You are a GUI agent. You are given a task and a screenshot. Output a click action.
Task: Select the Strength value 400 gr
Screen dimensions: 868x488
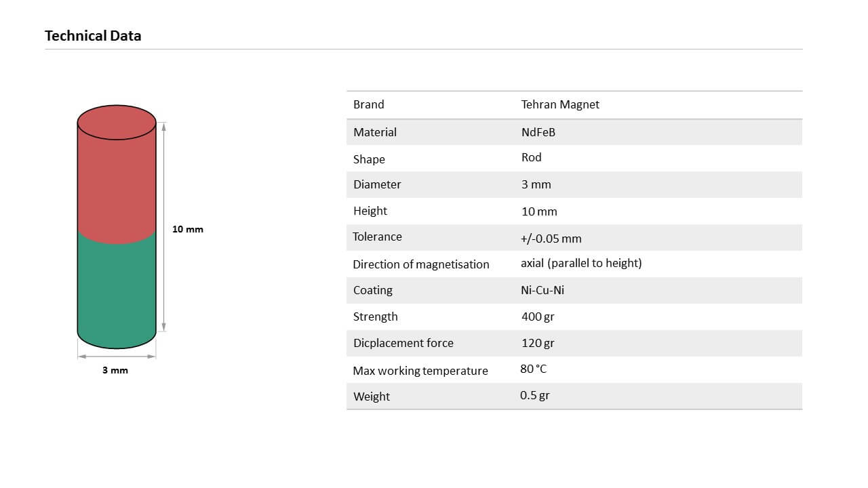[538, 317]
